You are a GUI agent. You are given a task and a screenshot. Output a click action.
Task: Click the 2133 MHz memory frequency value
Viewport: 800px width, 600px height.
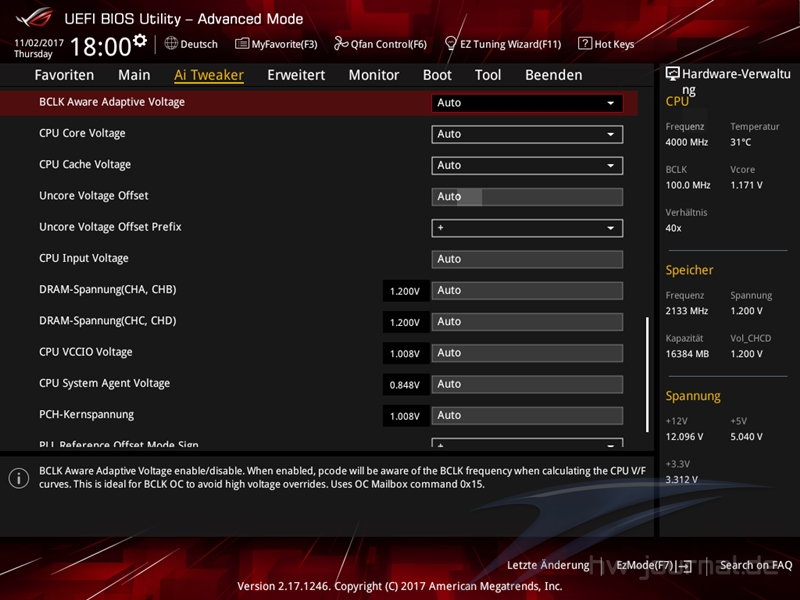pyautogui.click(x=687, y=311)
